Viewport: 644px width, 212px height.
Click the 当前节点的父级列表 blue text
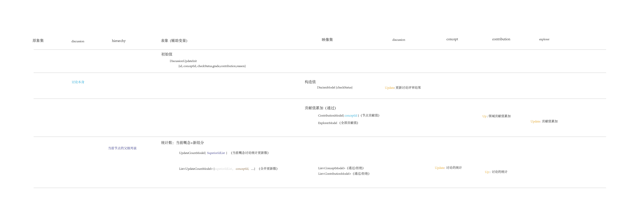coord(122,148)
